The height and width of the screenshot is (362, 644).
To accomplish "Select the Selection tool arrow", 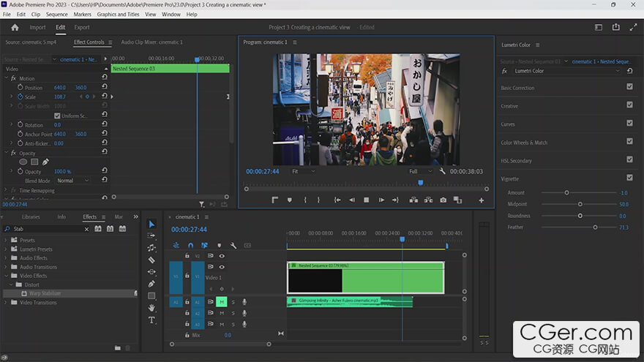I will click(151, 224).
